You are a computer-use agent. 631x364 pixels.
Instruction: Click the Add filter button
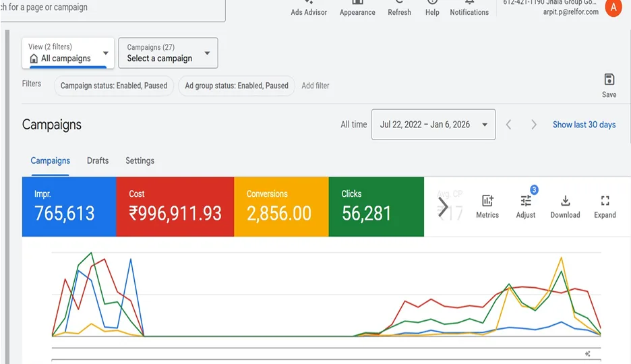click(315, 86)
